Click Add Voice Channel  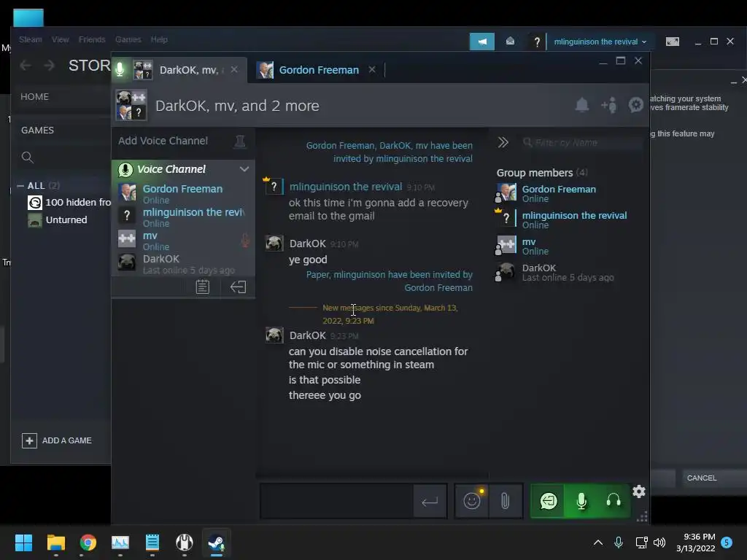click(x=163, y=141)
